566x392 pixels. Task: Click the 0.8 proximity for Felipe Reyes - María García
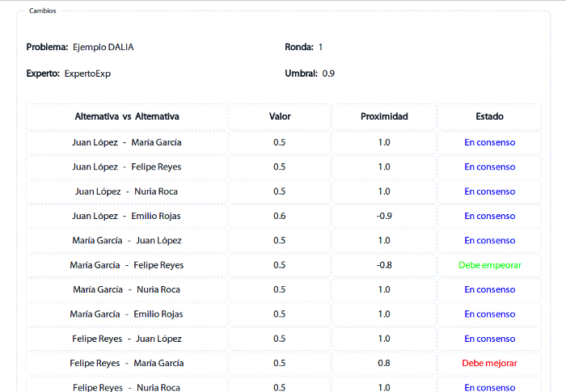[x=384, y=363]
